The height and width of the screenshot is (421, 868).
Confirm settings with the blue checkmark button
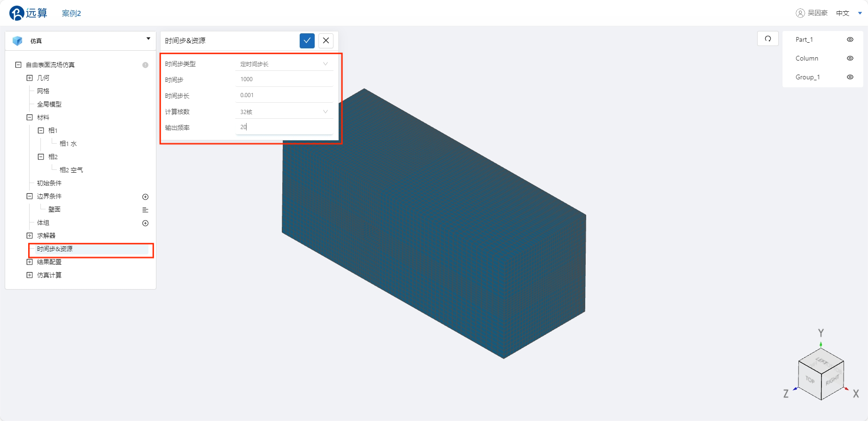(307, 41)
